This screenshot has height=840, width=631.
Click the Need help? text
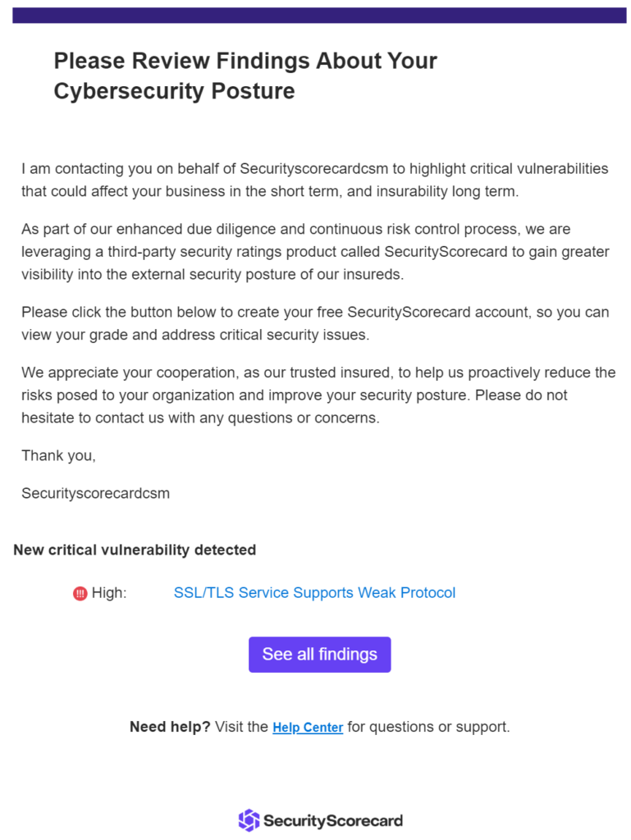click(x=170, y=727)
